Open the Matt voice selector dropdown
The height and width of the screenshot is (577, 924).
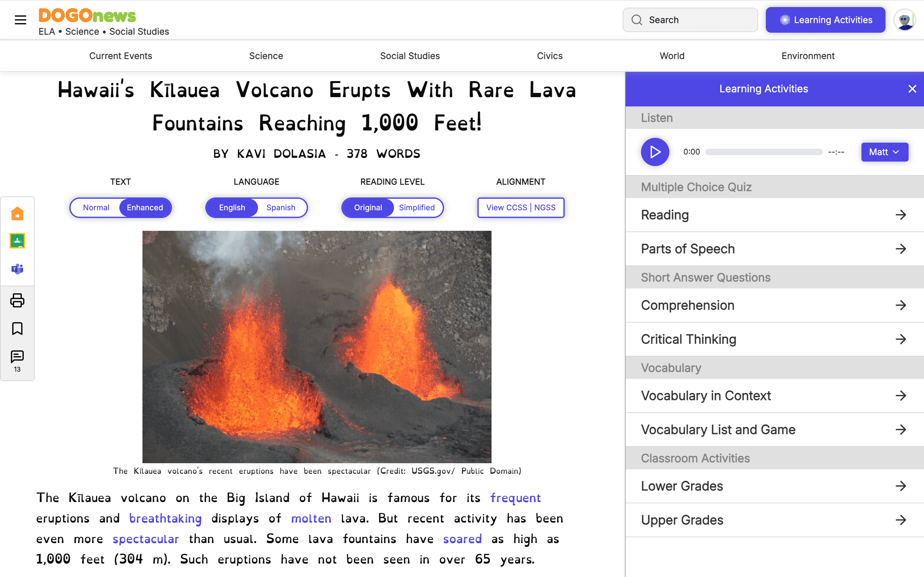click(x=884, y=152)
